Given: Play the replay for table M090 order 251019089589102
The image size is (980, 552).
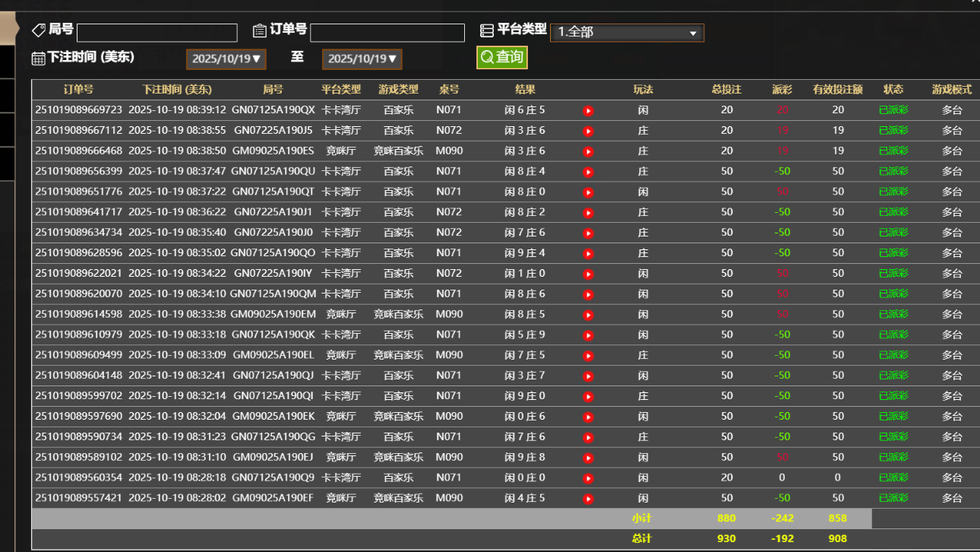Looking at the screenshot, I should click(588, 457).
